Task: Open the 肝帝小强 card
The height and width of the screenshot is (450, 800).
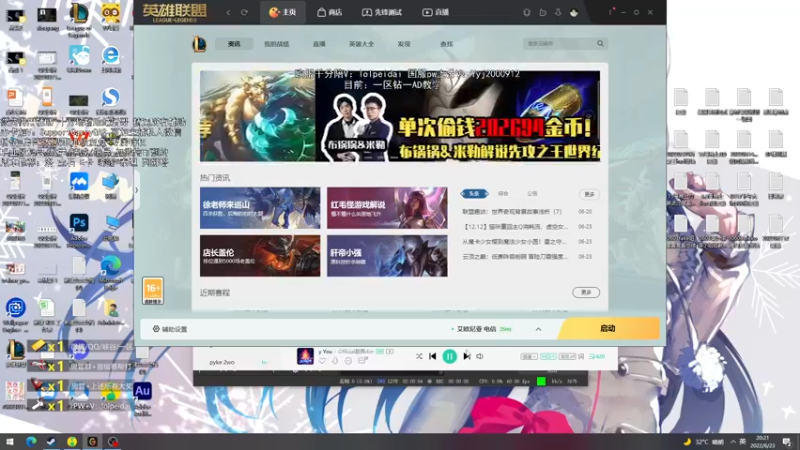Action: (387, 256)
